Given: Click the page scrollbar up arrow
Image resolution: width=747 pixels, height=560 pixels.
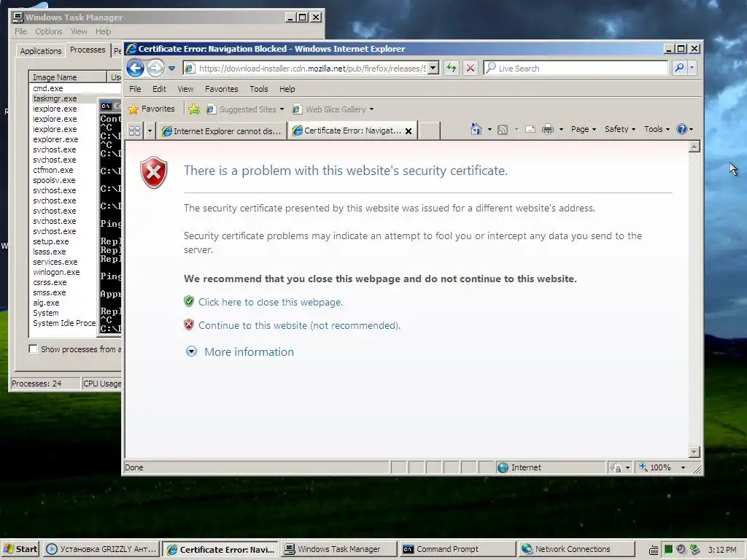Looking at the screenshot, I should pyautogui.click(x=694, y=147).
